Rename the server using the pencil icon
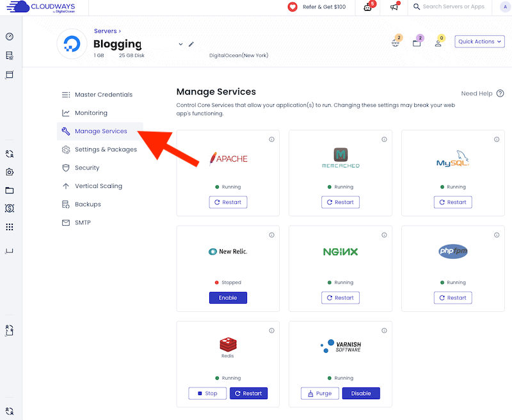Screen dimensions: 512x420 [190, 44]
